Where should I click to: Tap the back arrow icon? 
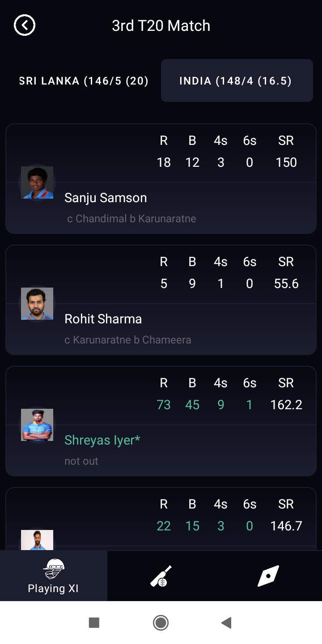(25, 25)
